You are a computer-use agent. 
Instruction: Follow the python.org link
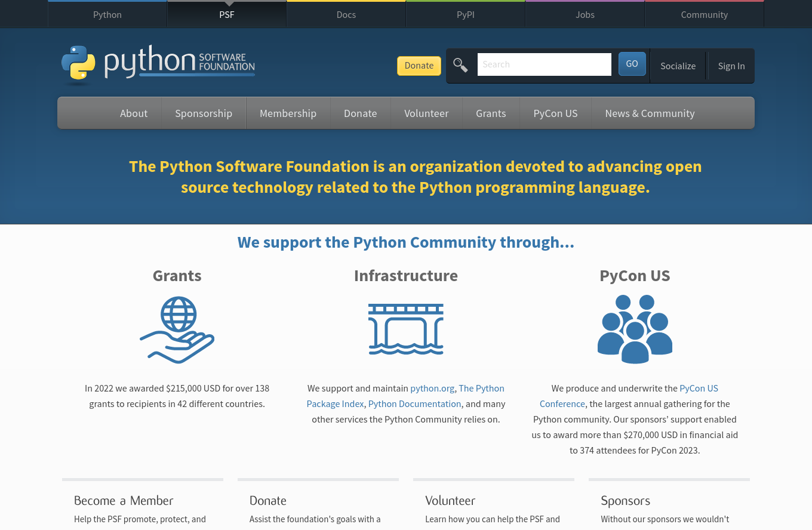[432, 388]
